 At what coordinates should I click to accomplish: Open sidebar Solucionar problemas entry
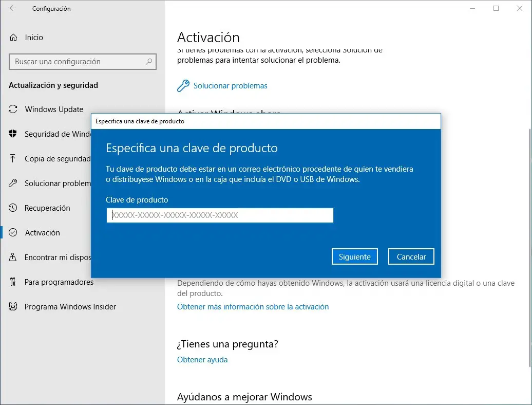(x=58, y=183)
